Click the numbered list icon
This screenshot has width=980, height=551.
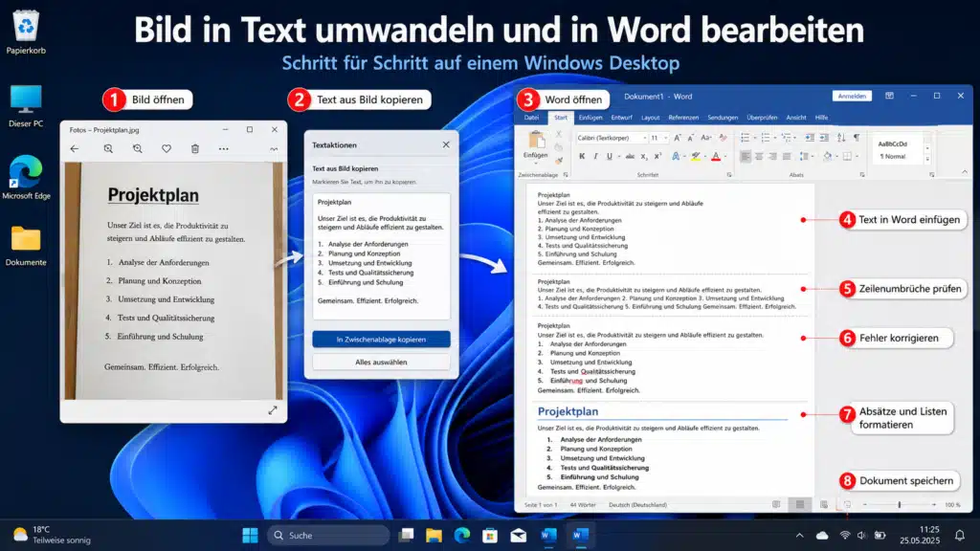(x=765, y=138)
